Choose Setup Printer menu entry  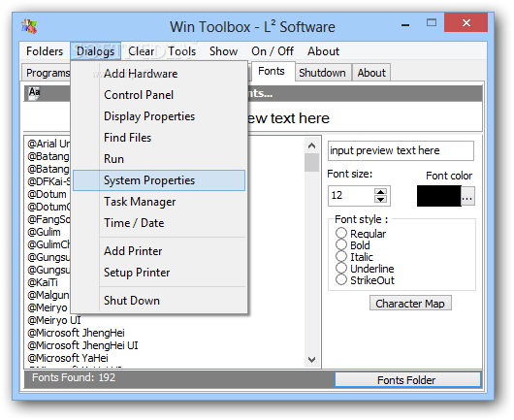tap(159, 273)
